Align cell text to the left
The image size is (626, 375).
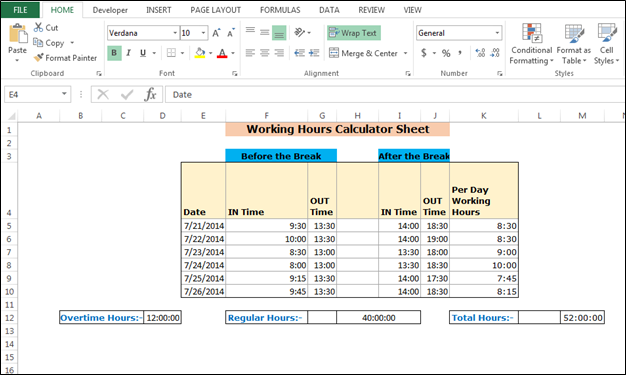[250, 53]
